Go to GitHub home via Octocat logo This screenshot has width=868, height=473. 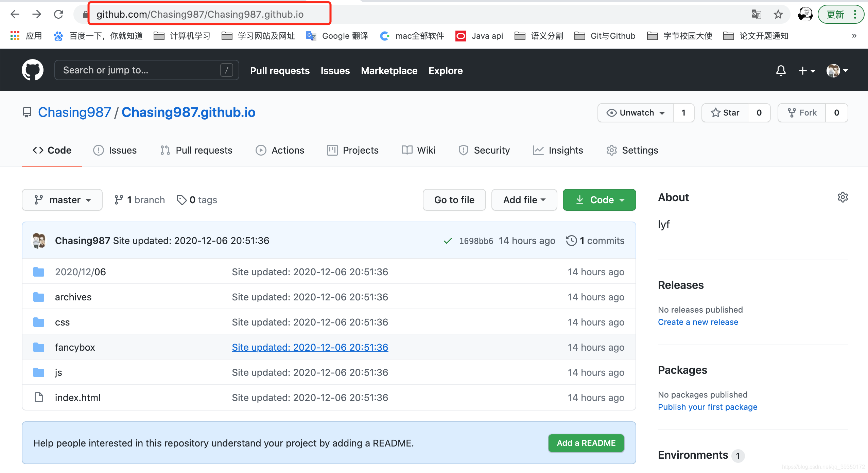[x=33, y=70]
